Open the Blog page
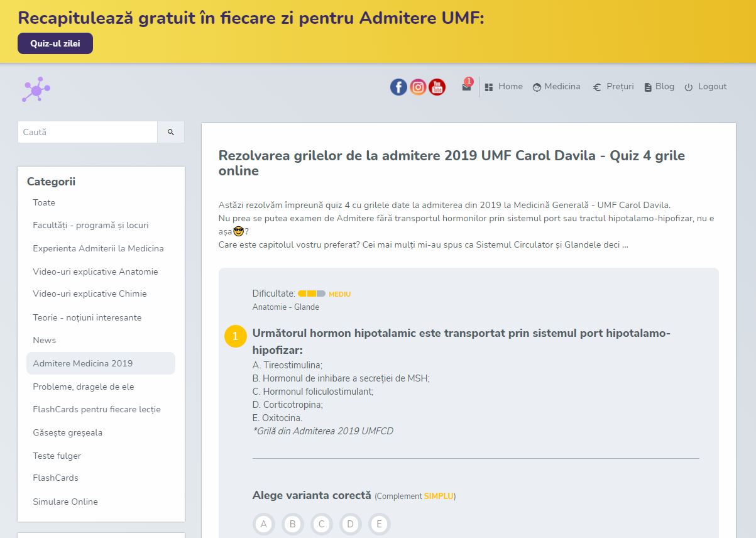The image size is (756, 538). [x=665, y=87]
